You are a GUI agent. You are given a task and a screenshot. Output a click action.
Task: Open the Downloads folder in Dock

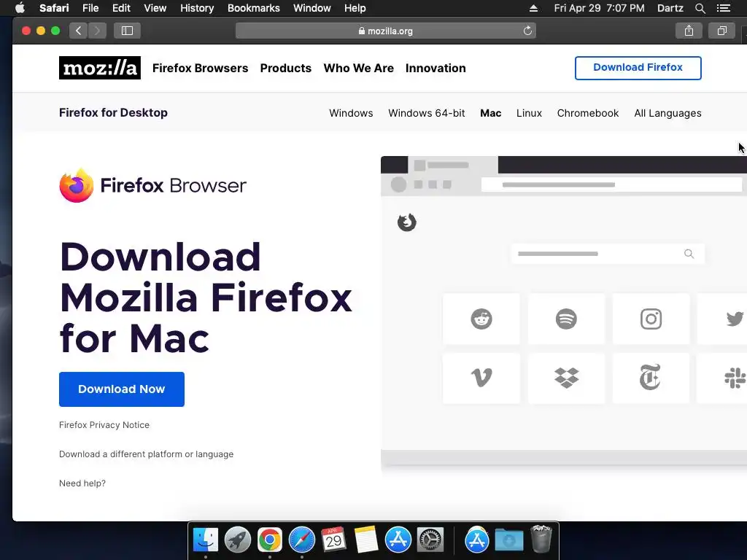point(508,540)
